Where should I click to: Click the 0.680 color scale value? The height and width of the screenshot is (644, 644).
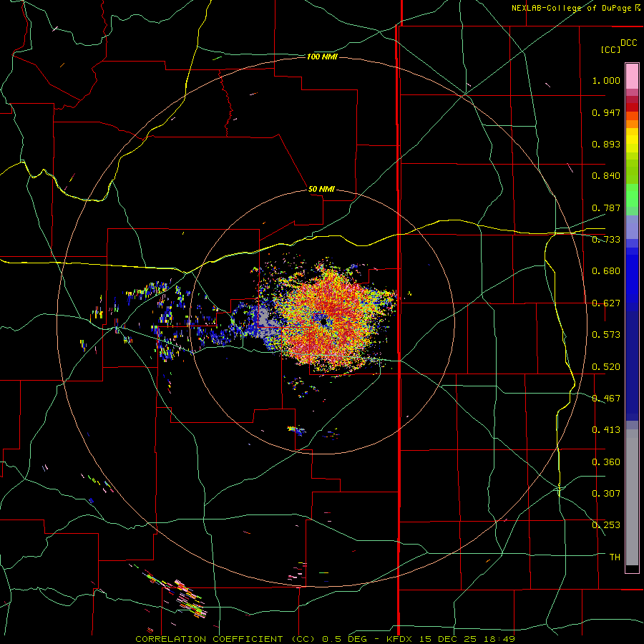pos(606,271)
